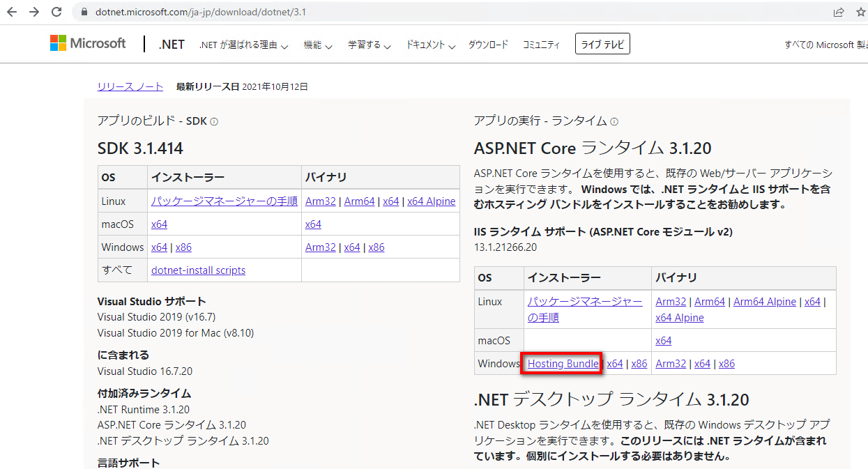This screenshot has height=469, width=868.
Task: Open the リリース ノート link
Action: [130, 87]
